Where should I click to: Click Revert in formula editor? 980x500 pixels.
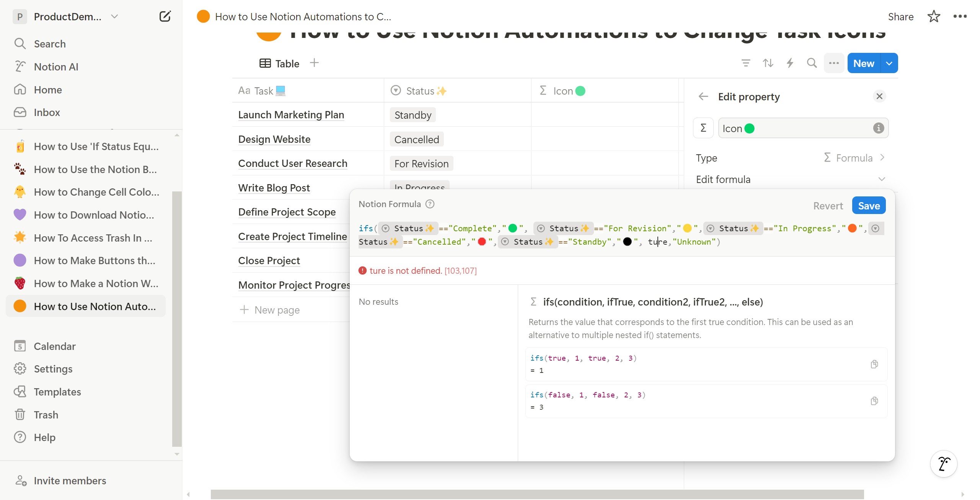(828, 206)
